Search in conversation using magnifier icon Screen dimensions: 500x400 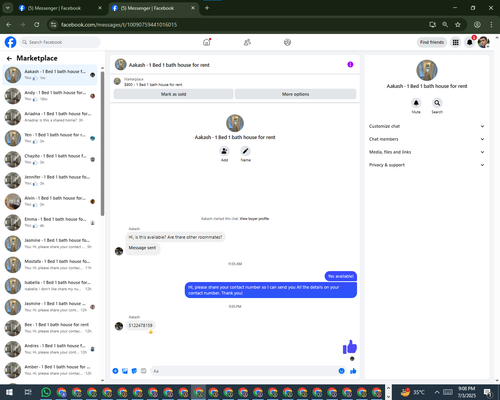pos(437,103)
